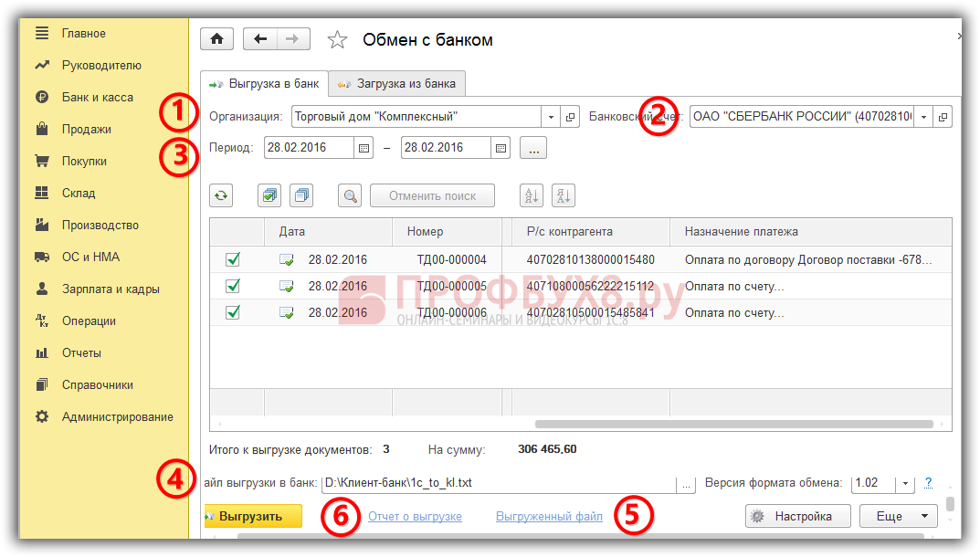This screenshot has height=557, width=980.
Task: Open search with the magnifier icon
Action: 350,195
